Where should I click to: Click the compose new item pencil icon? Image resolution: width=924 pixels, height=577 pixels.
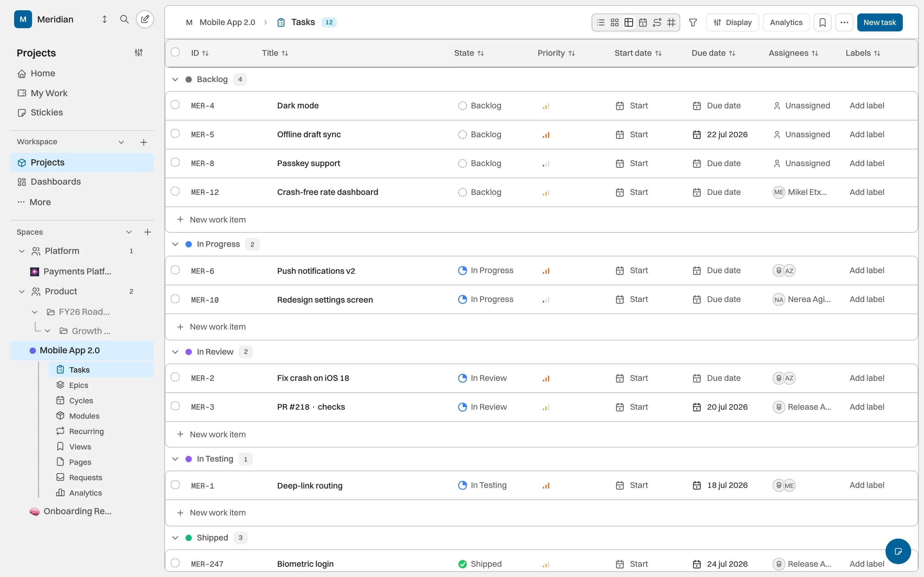[x=145, y=19]
